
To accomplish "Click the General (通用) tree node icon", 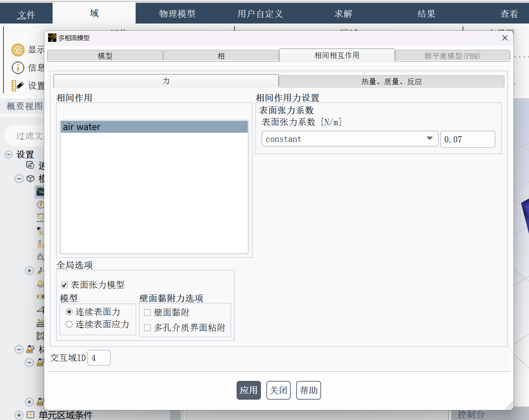I will pyautogui.click(x=30, y=165).
